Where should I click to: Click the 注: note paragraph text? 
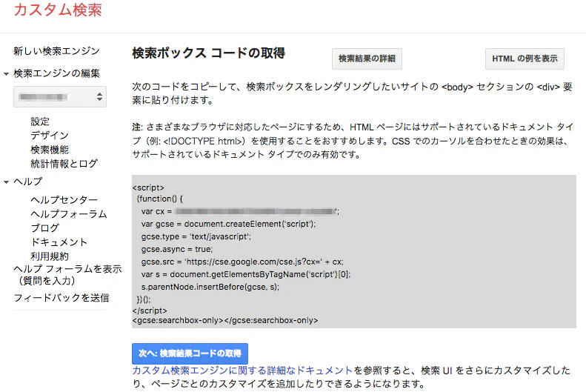pyautogui.click(x=353, y=141)
